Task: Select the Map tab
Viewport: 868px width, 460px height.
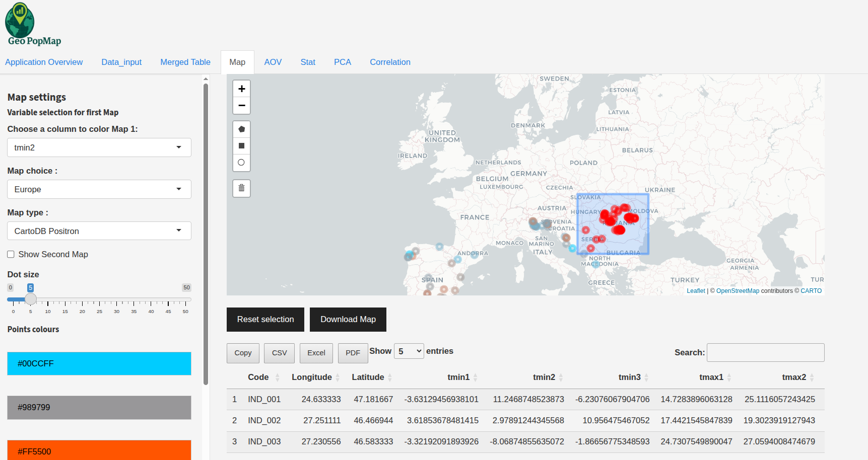Action: click(x=237, y=62)
